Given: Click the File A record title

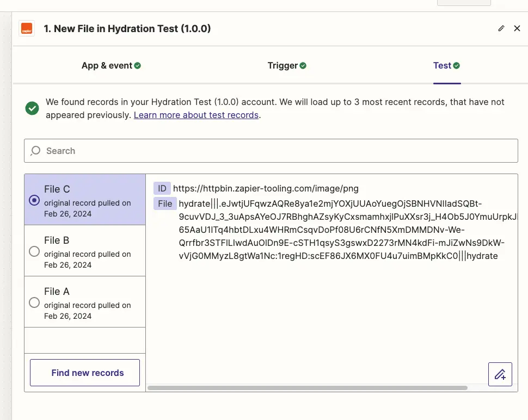Looking at the screenshot, I should (57, 292).
